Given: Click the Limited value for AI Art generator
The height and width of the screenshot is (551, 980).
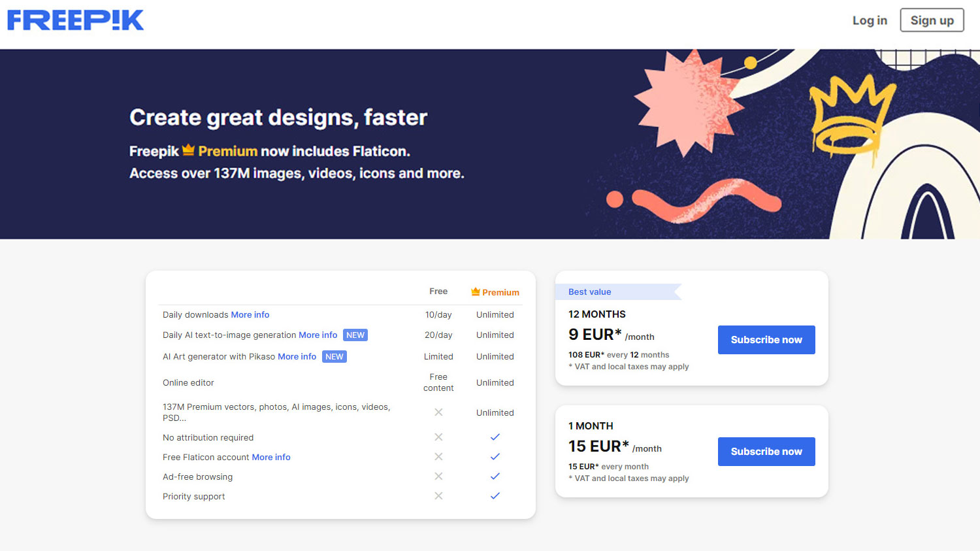Looking at the screenshot, I should click(x=438, y=356).
